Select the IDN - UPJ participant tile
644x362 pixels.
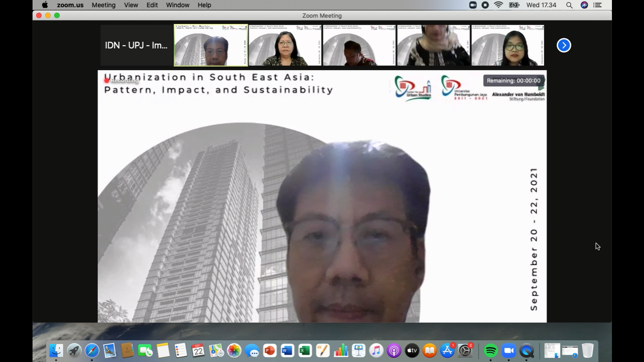pyautogui.click(x=136, y=45)
